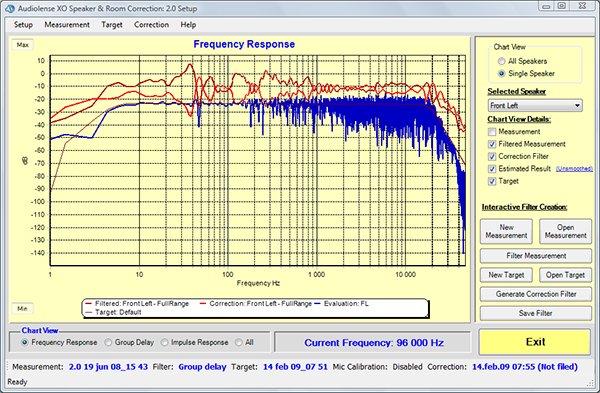Click Generate Correction Filter button
The image size is (600, 393).
pos(536,294)
